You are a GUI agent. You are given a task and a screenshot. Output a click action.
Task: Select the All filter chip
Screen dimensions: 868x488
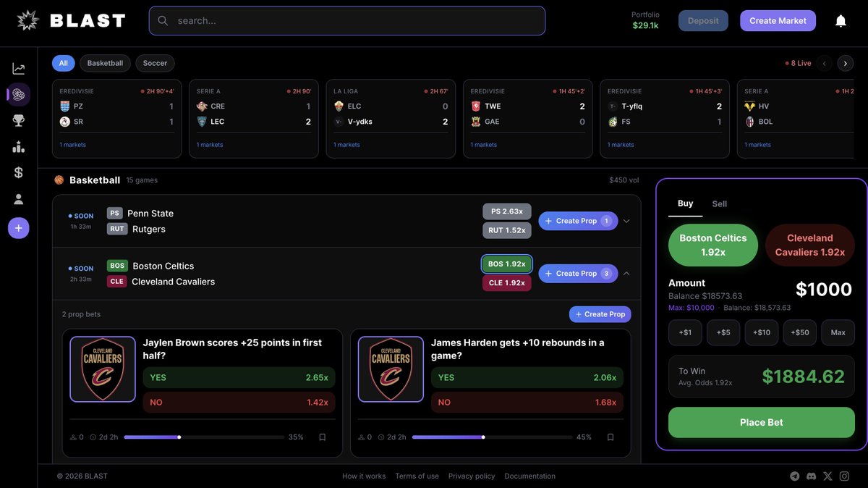click(64, 63)
